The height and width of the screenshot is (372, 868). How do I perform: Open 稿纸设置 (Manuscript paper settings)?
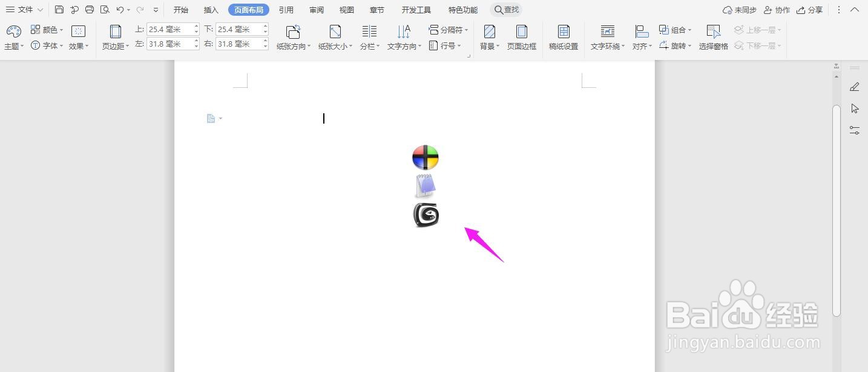pos(564,38)
